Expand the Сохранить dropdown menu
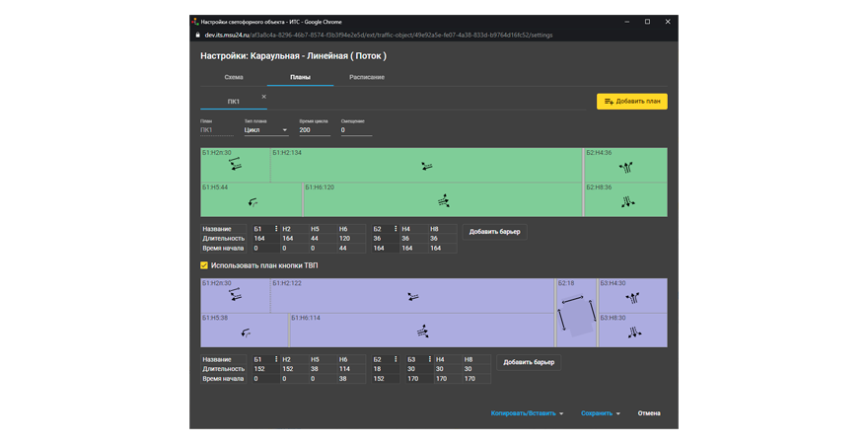This screenshot has height=444, width=868. coord(600,413)
